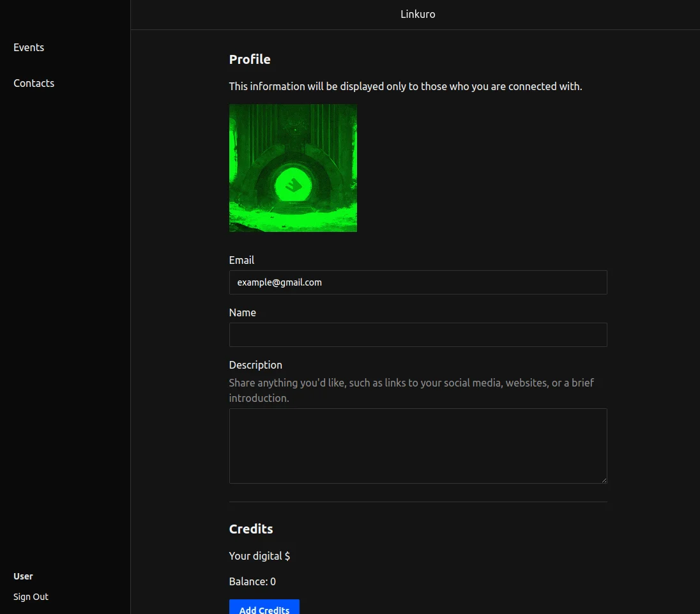Open the Events page in sidebar
Image resolution: width=700 pixels, height=614 pixels.
coord(29,47)
